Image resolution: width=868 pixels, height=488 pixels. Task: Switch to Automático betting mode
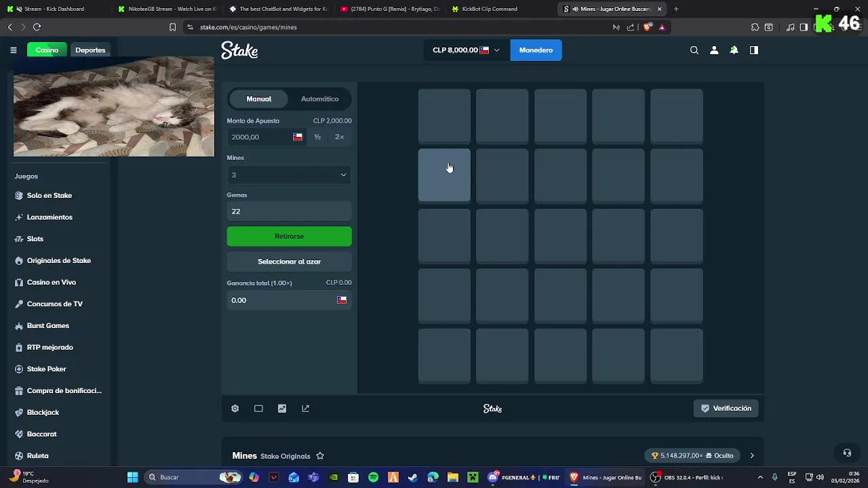[x=319, y=99]
